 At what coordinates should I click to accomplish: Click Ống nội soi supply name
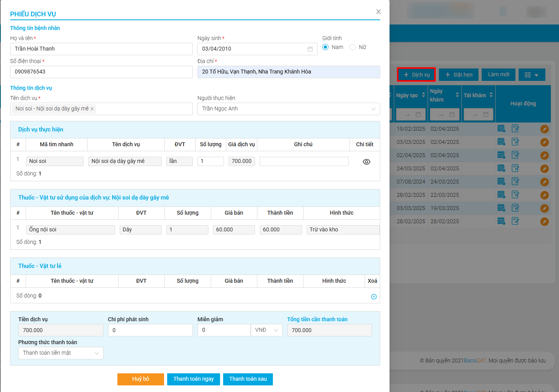pyautogui.click(x=70, y=230)
